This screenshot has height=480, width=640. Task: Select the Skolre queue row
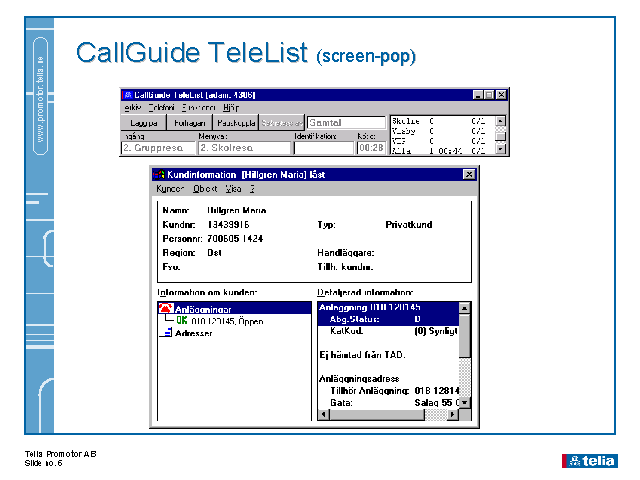(x=442, y=121)
